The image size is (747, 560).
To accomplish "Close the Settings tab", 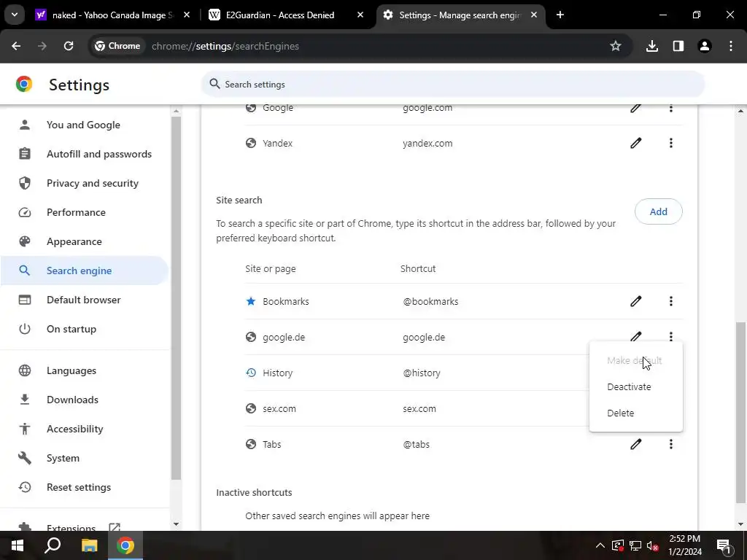I will [x=534, y=15].
